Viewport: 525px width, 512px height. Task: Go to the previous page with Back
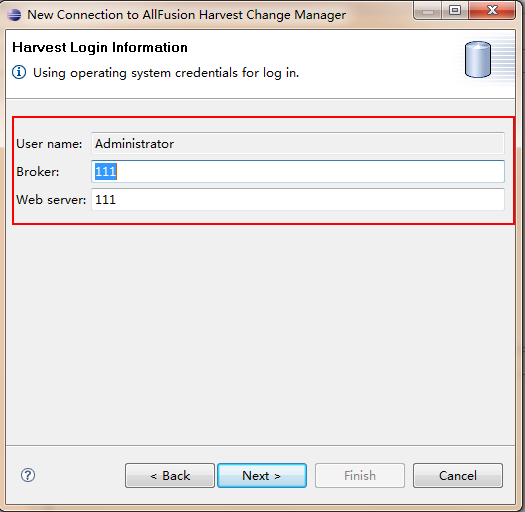pos(170,476)
